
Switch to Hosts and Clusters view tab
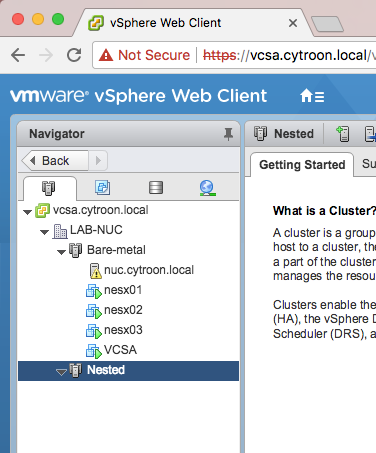49,188
